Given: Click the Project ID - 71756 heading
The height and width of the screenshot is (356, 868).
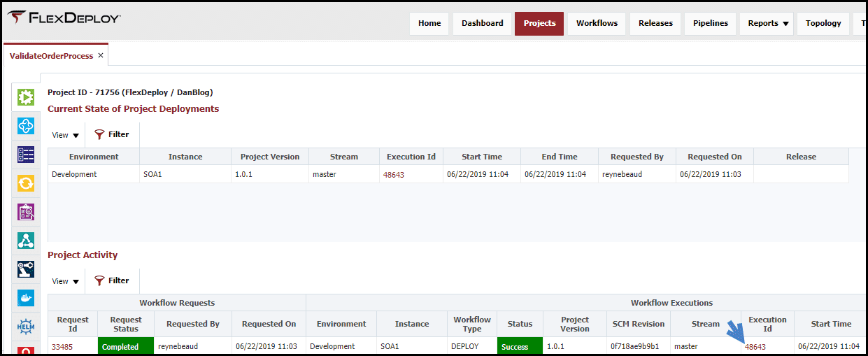Looking at the screenshot, I should [x=130, y=92].
